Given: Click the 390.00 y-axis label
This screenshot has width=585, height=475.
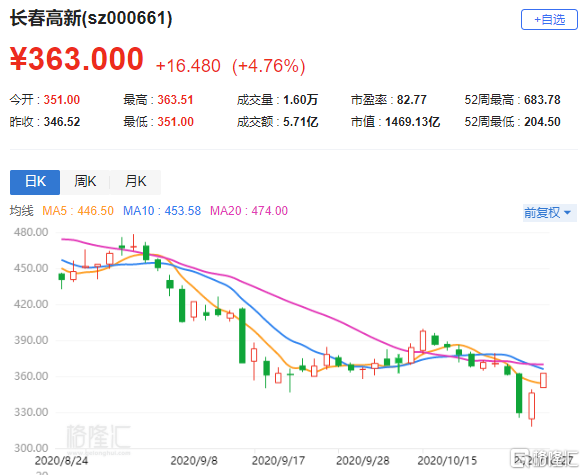Looking at the screenshot, I should [x=31, y=340].
